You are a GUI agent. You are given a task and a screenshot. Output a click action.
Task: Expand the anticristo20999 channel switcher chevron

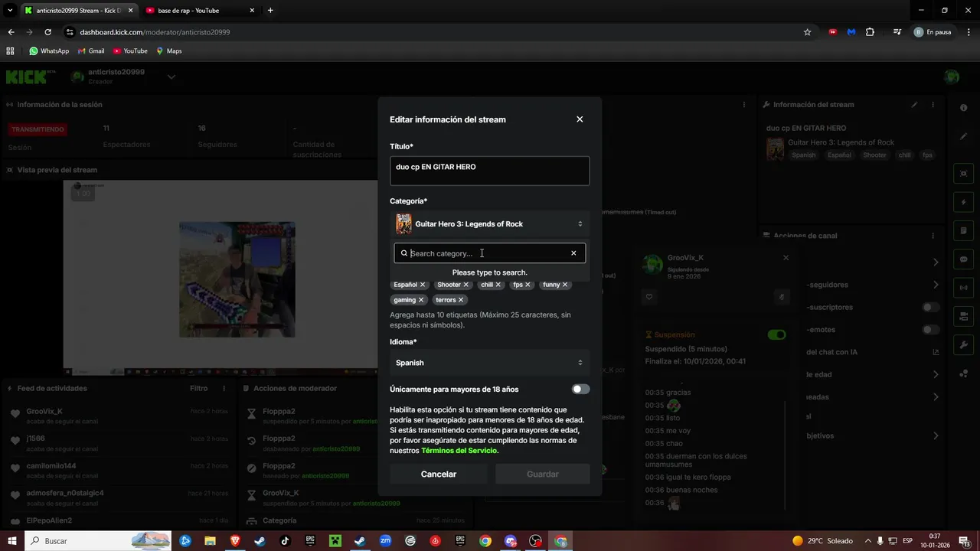click(x=171, y=77)
